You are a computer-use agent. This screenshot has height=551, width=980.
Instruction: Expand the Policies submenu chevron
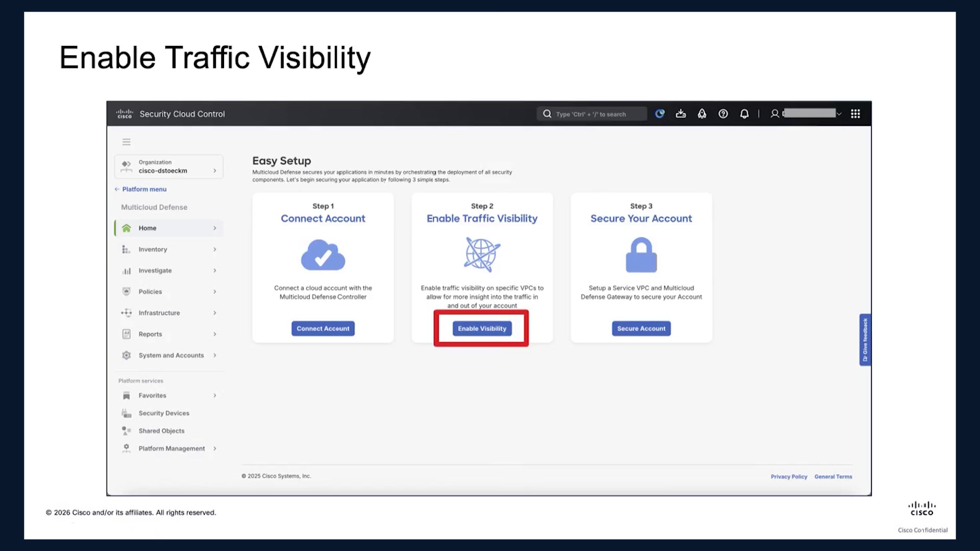215,292
